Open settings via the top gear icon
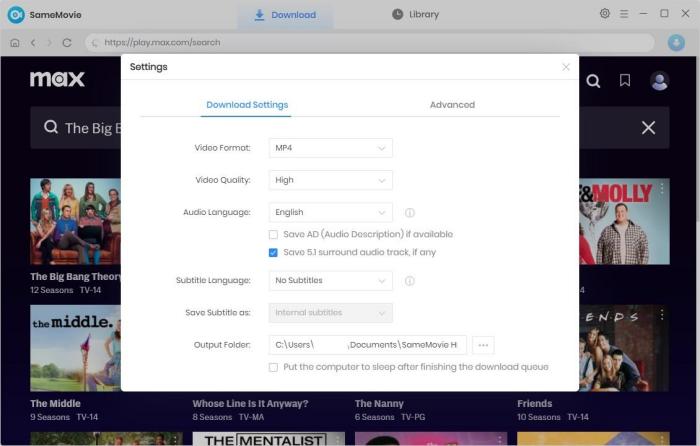Viewport: 700px width, 446px height. tap(605, 14)
